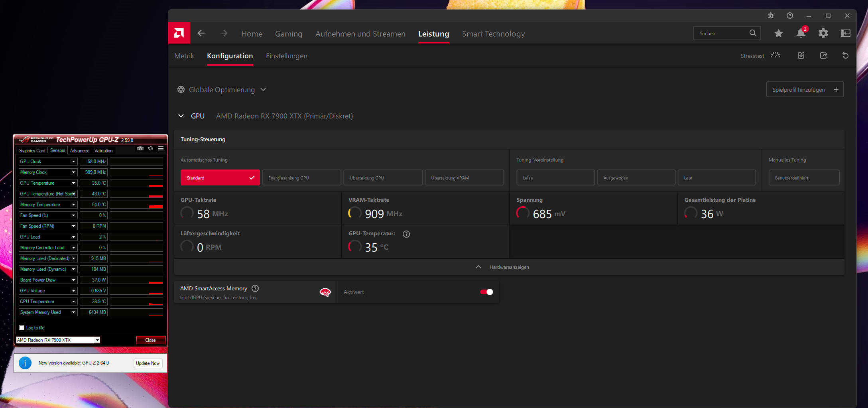This screenshot has width=868, height=408.
Task: Click the globe icon beside Globale Optimierung
Action: pyautogui.click(x=181, y=90)
